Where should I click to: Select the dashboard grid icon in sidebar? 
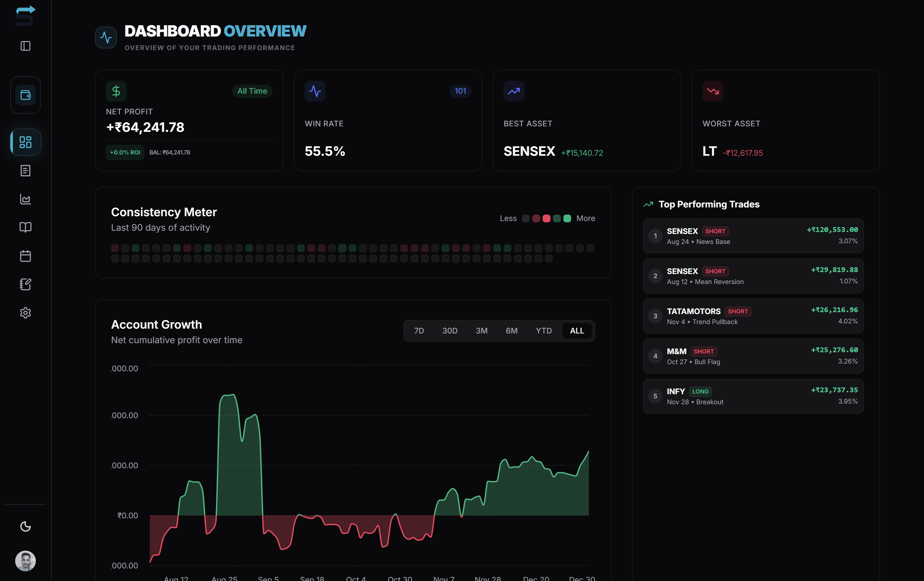click(x=25, y=142)
